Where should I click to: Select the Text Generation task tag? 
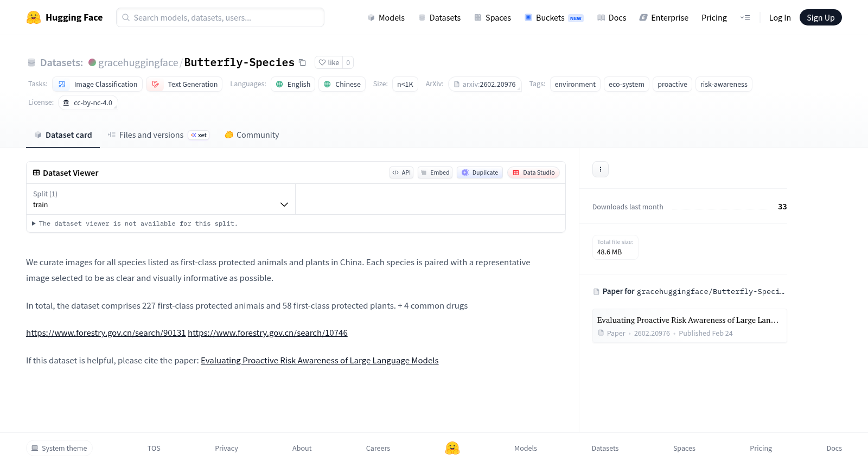(184, 84)
